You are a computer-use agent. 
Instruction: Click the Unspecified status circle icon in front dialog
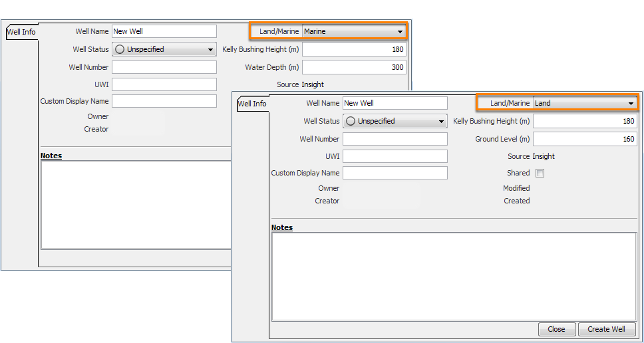[351, 121]
